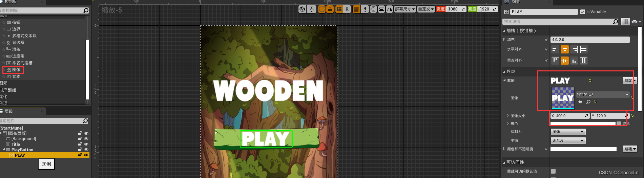The height and width of the screenshot is (178, 644).
Task: Click the picture preview background icon
Action: (x=381, y=9)
